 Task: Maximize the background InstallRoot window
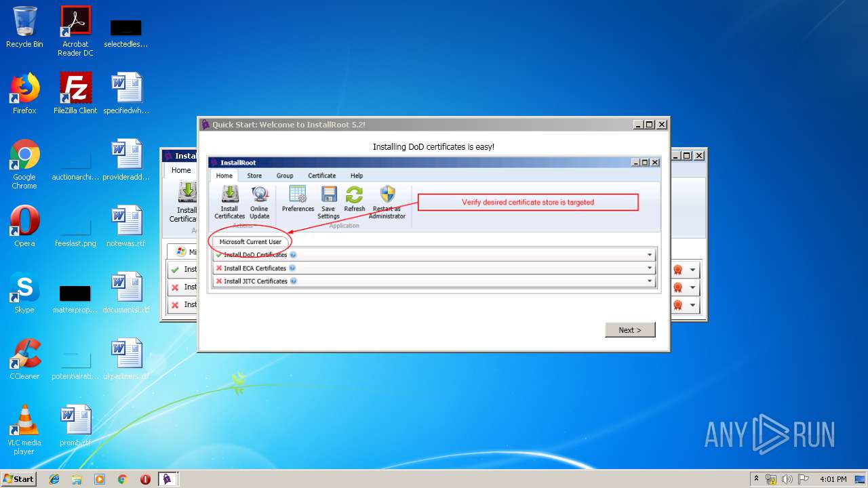(687, 156)
